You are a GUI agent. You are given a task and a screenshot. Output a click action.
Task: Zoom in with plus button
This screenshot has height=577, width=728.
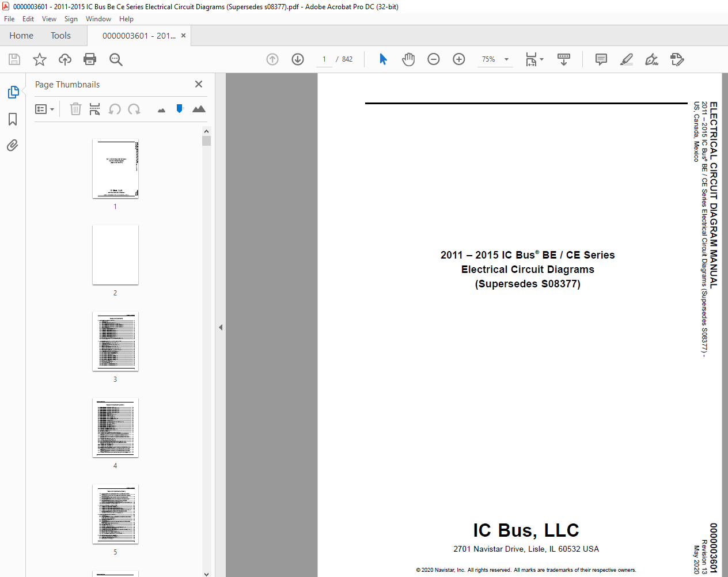(459, 59)
